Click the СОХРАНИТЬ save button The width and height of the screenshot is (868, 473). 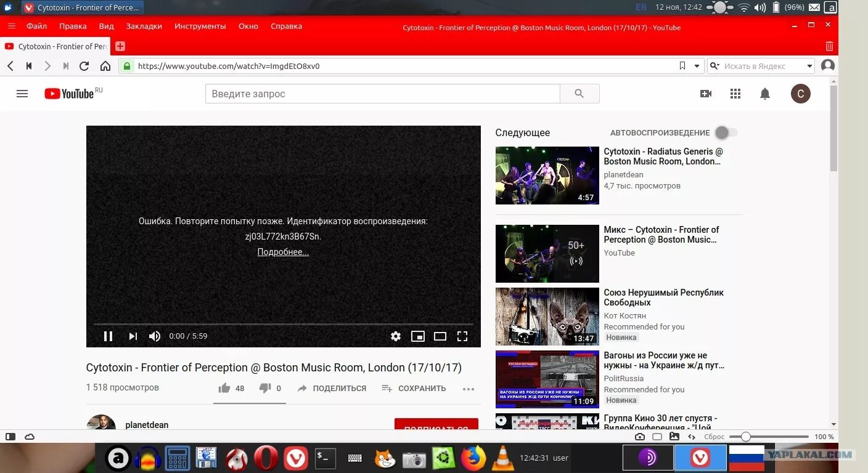(x=414, y=389)
